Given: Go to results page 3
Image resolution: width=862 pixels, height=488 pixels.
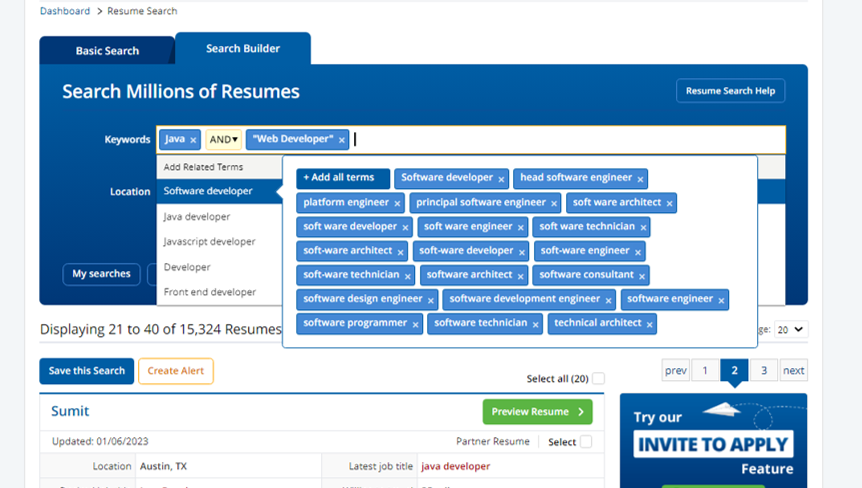Looking at the screenshot, I should tap(764, 370).
